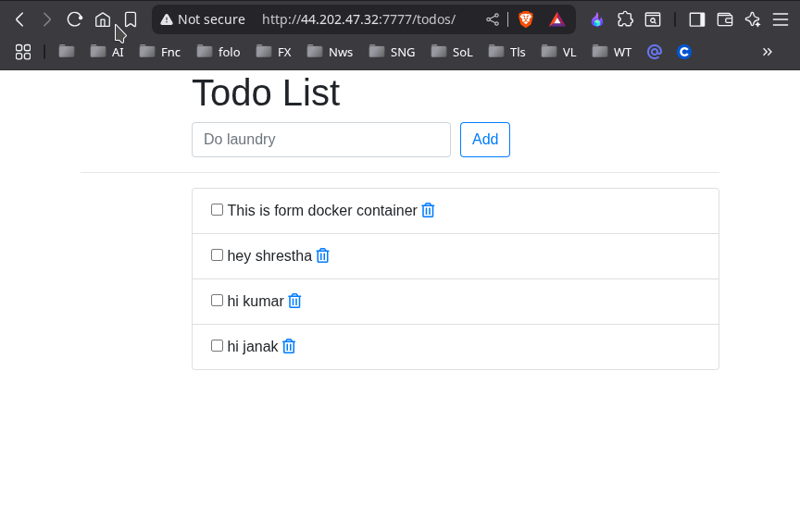Viewport: 800px width, 532px height.
Task: Delete the "hi janak" todo
Action: coord(289,346)
